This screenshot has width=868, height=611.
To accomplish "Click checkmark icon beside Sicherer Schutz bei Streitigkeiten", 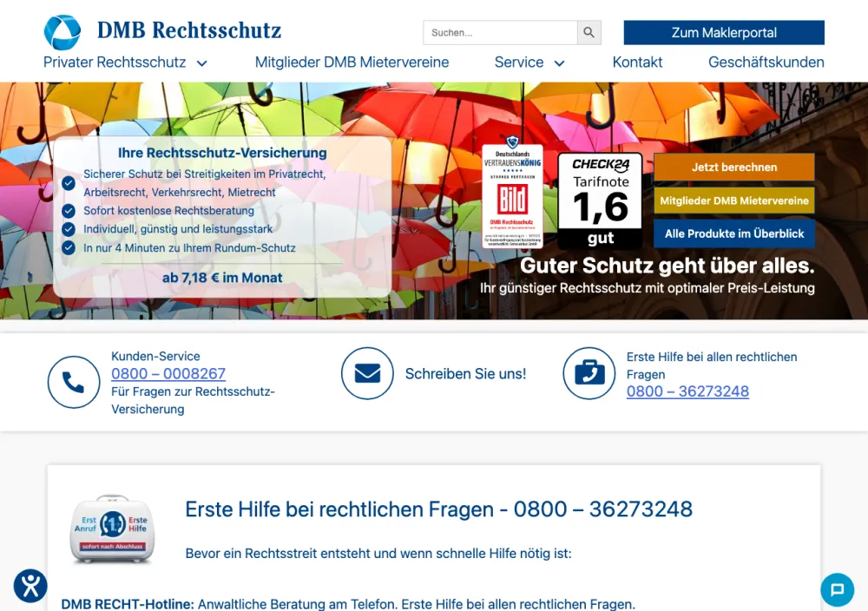I will [x=69, y=183].
